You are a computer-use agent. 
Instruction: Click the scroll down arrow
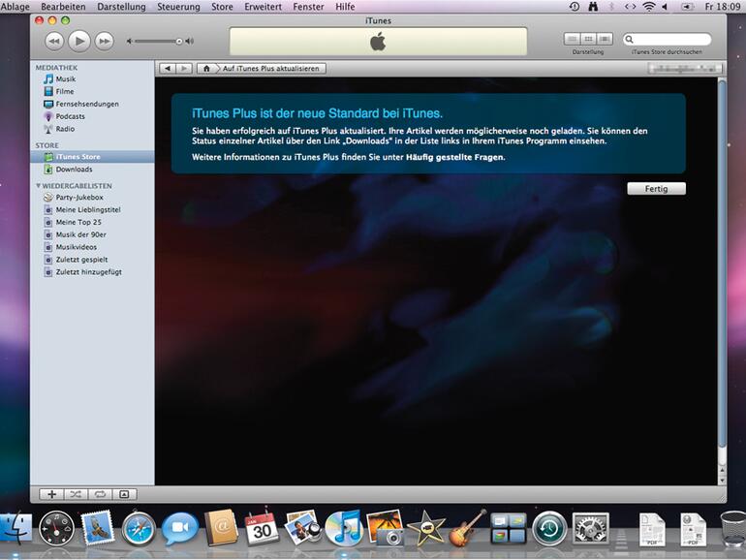722,481
